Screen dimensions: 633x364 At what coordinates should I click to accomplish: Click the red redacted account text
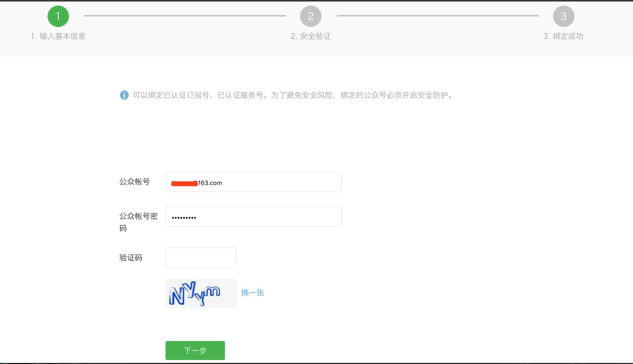click(x=184, y=183)
